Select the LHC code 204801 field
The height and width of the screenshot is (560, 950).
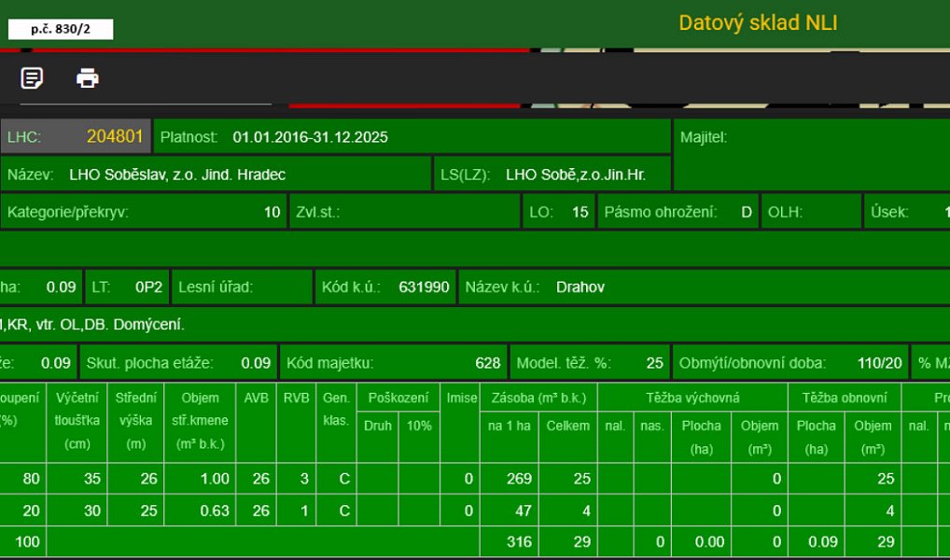[76, 136]
